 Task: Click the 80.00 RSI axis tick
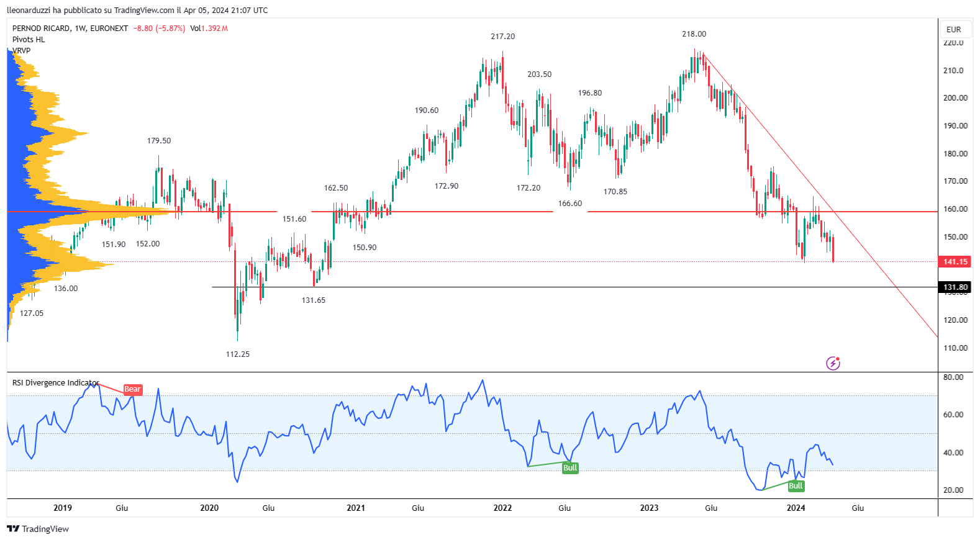coord(953,377)
